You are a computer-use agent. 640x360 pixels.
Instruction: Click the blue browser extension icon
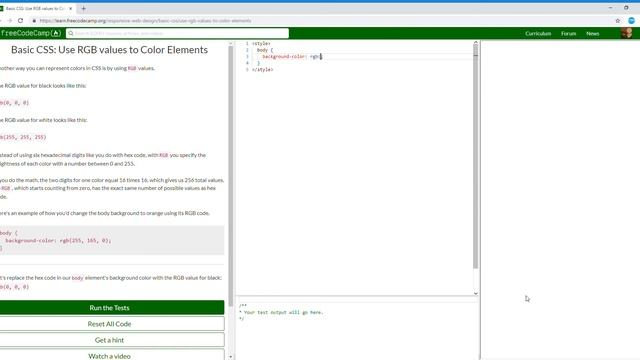(x=631, y=20)
